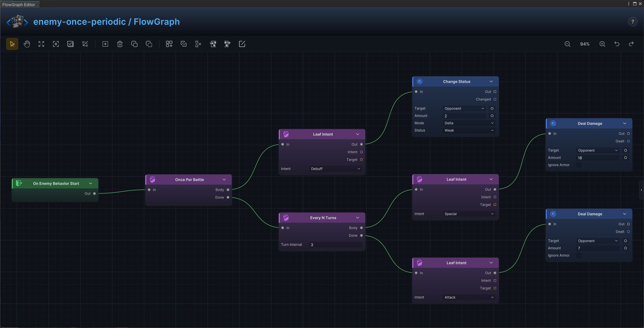Click Change Status Amount field with 2
The height and width of the screenshot is (328, 644).
[464, 116]
